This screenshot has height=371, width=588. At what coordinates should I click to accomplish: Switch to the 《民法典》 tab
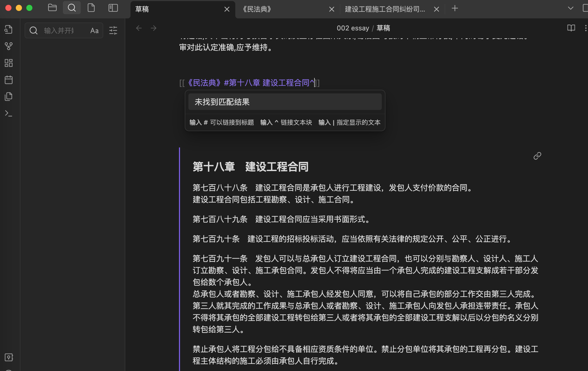pos(288,9)
